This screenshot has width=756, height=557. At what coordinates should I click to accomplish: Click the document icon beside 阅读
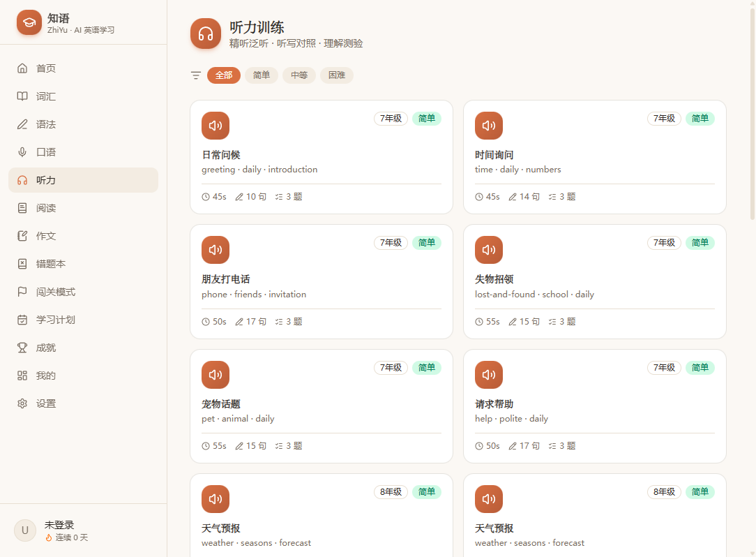[x=22, y=208]
